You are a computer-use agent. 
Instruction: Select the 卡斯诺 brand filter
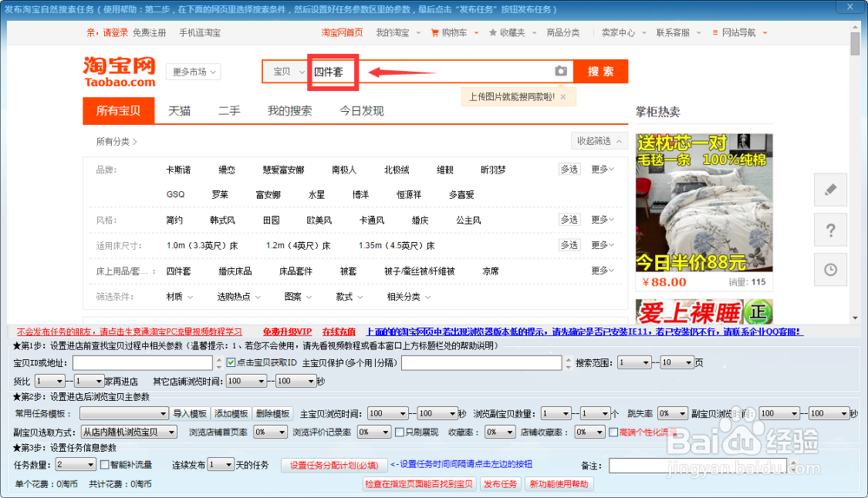pos(178,170)
